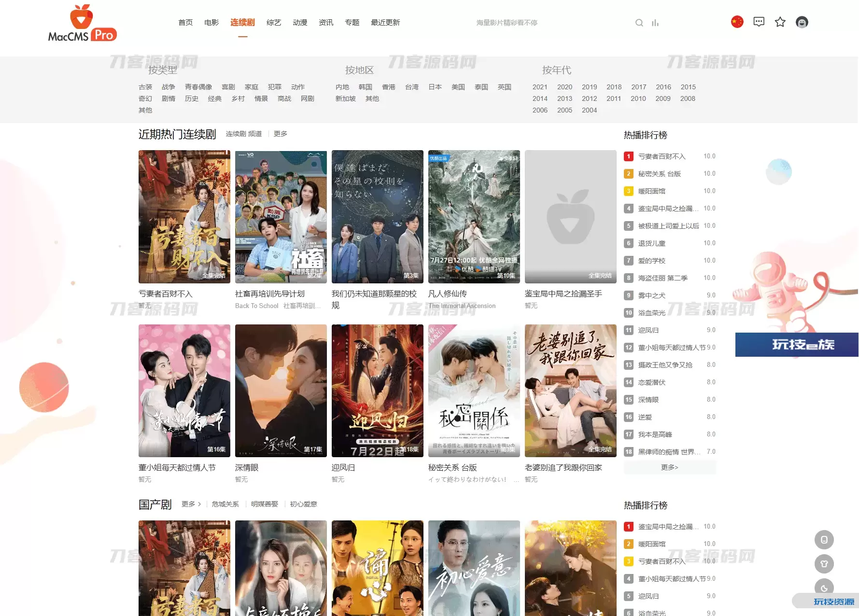Click 海盗佳丽 第二季 in ranking list
Screen dimensions: 859x616
point(663,278)
